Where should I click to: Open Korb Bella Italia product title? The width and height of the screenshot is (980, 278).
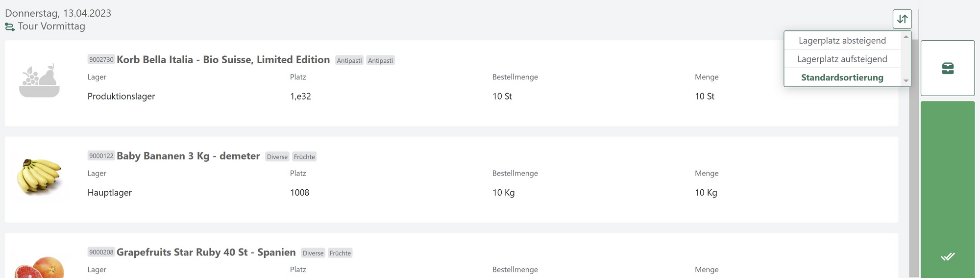pos(223,60)
